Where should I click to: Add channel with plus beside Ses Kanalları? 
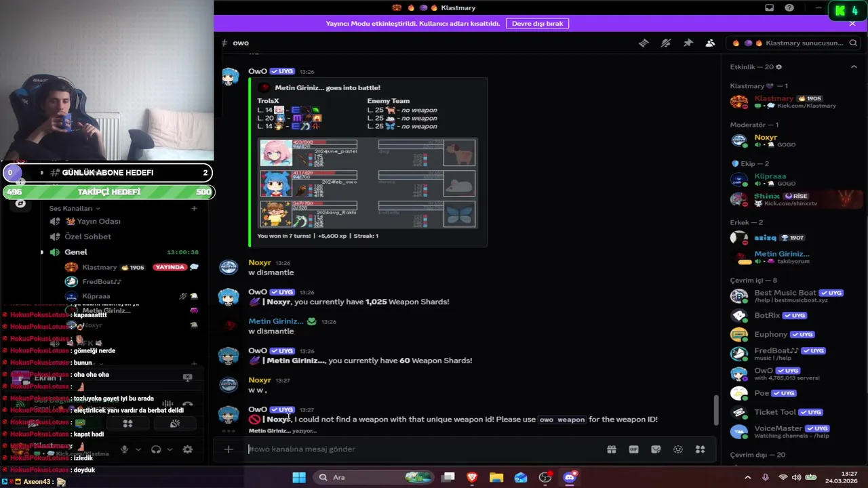(x=194, y=208)
